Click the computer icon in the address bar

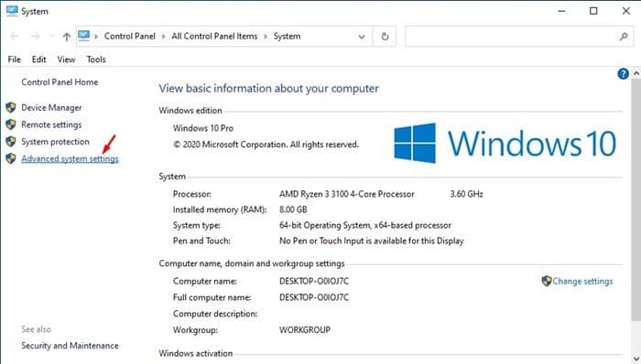[84, 36]
